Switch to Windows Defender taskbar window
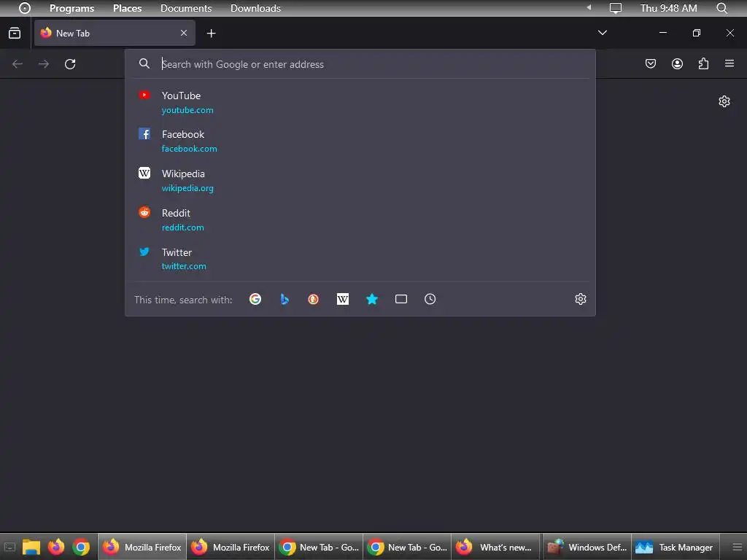This screenshot has height=560, width=747. (587, 547)
